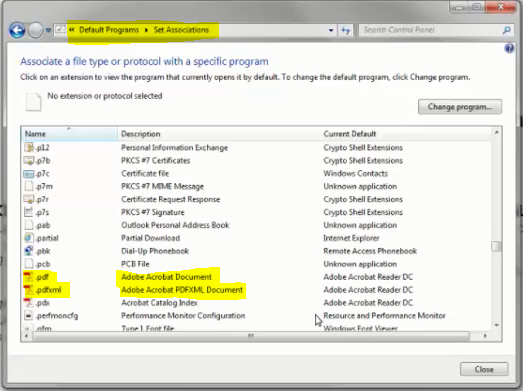This screenshot has height=391, width=523.
Task: Click Adobe Acrobat Document description
Action: point(166,277)
